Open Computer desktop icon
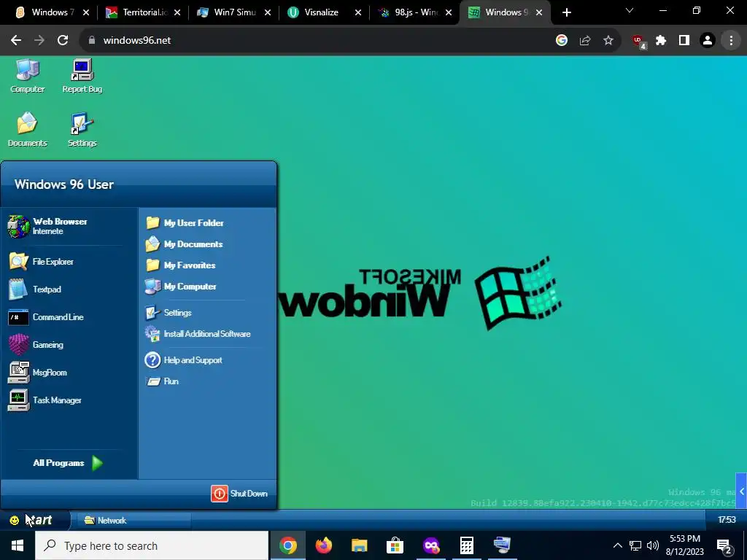The width and height of the screenshot is (747, 560). (27, 76)
